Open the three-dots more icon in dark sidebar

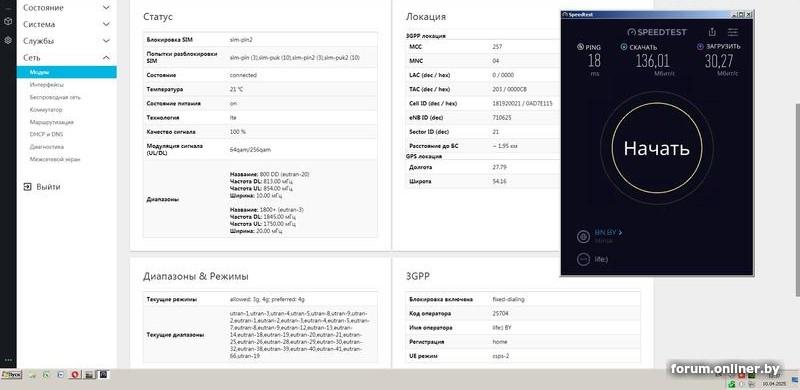tap(8, 360)
